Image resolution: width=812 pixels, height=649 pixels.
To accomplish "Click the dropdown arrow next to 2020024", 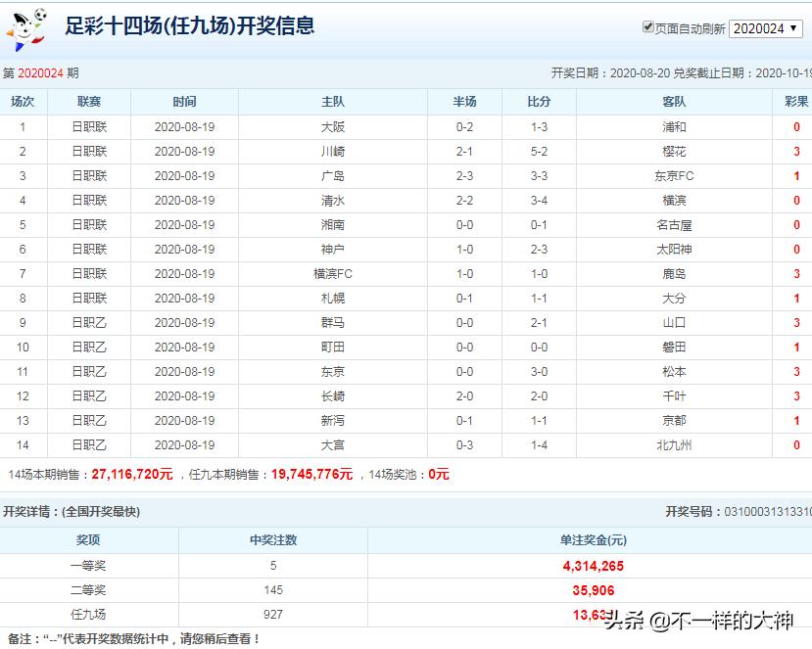I will click(x=795, y=26).
